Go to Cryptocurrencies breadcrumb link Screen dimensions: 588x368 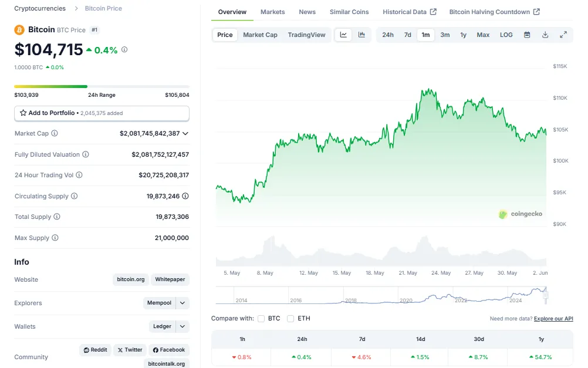coord(40,8)
